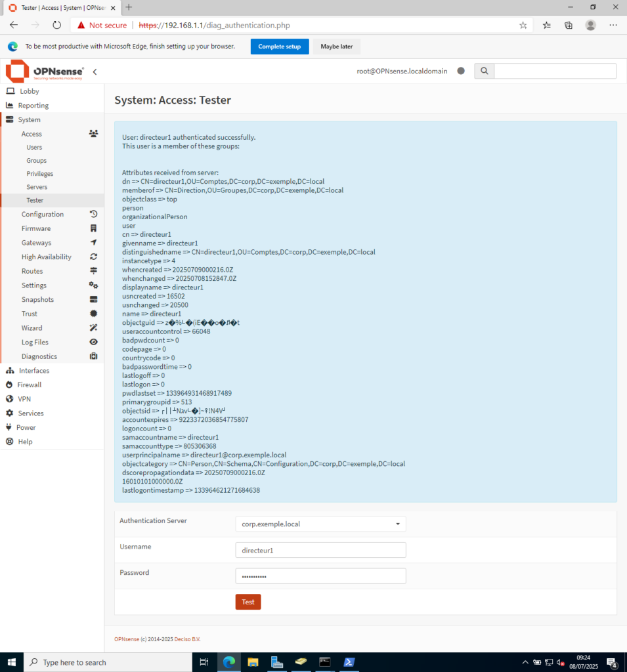Image resolution: width=627 pixels, height=672 pixels.
Task: Click the Settings gears icon
Action: click(x=93, y=285)
